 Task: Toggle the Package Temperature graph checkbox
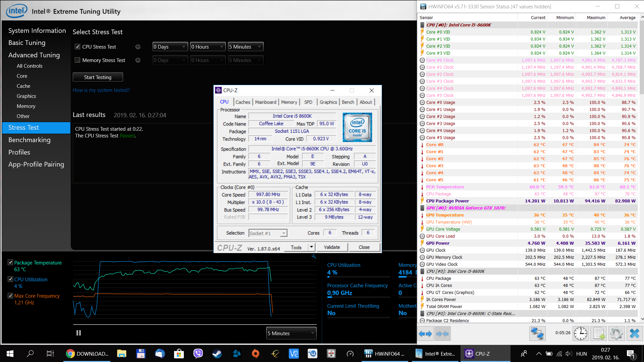10,262
